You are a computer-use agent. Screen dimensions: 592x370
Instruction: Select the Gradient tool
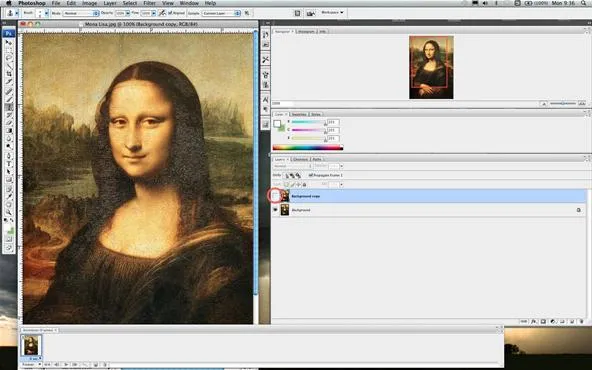(x=9, y=131)
